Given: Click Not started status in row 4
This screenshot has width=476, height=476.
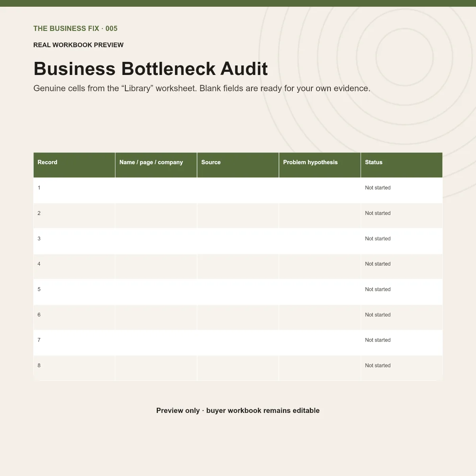Looking at the screenshot, I should coord(378,264).
